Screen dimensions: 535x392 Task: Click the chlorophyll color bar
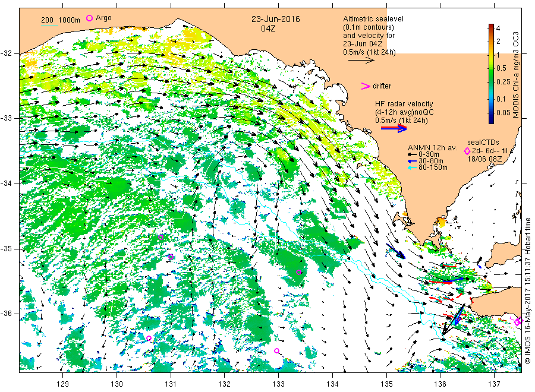tap(491, 74)
